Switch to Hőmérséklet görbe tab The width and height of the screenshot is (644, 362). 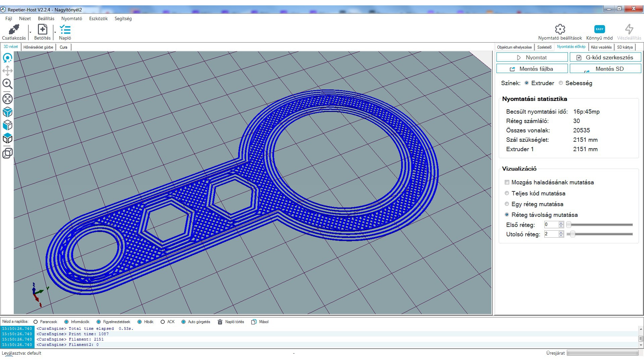[x=38, y=47]
